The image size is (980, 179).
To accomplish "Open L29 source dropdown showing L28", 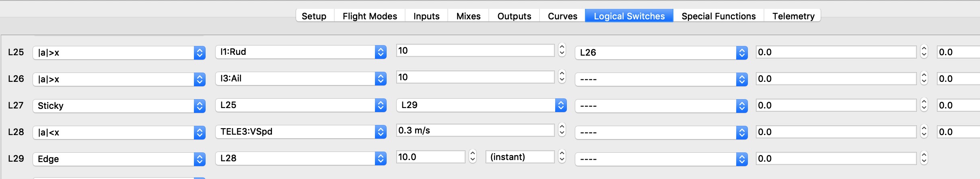I will point(300,158).
